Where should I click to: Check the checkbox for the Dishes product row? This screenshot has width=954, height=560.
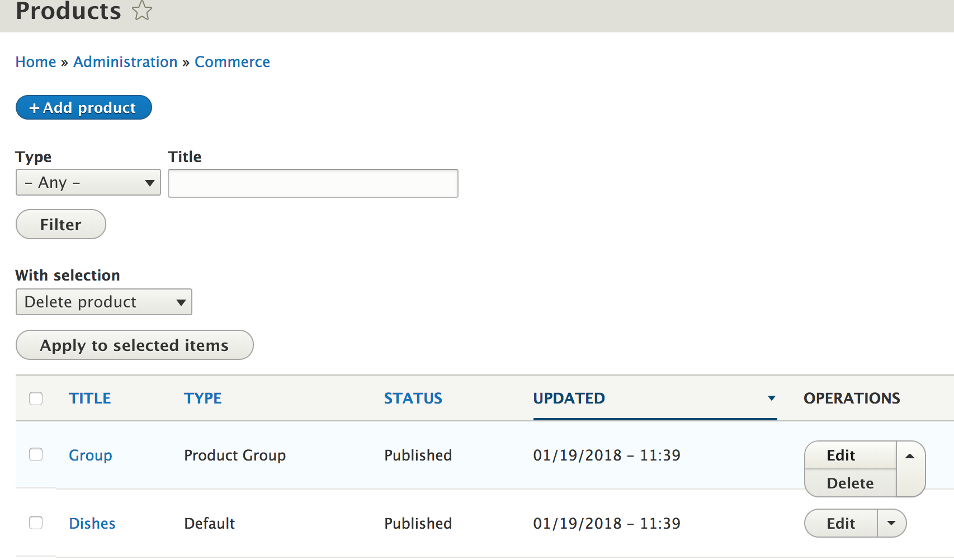tap(35, 523)
